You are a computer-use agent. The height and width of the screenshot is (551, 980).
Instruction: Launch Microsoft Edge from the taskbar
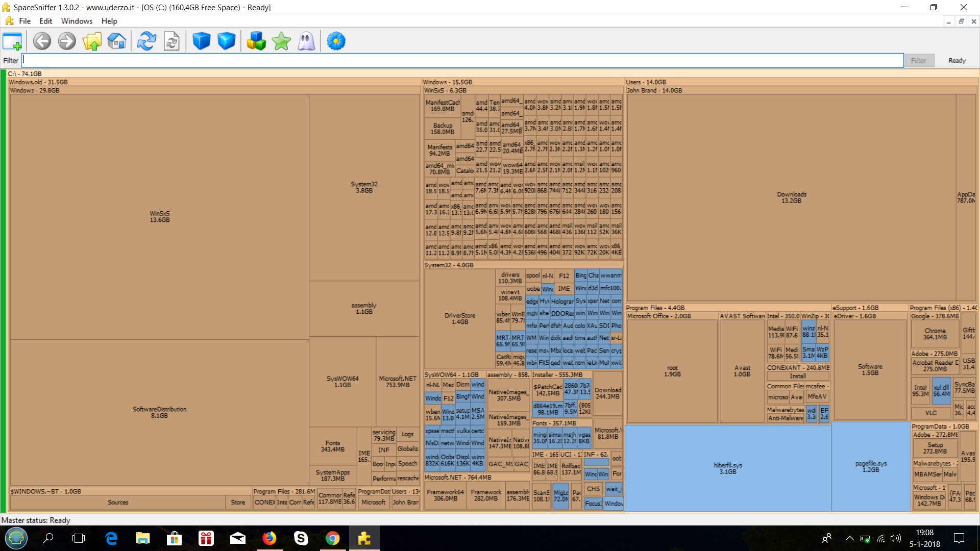[x=111, y=538]
